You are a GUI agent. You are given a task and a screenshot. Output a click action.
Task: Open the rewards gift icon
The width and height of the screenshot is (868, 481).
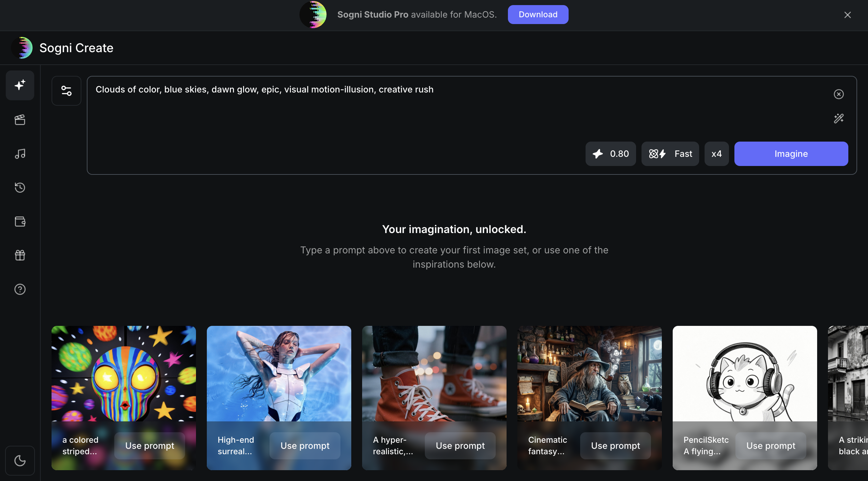click(x=20, y=255)
